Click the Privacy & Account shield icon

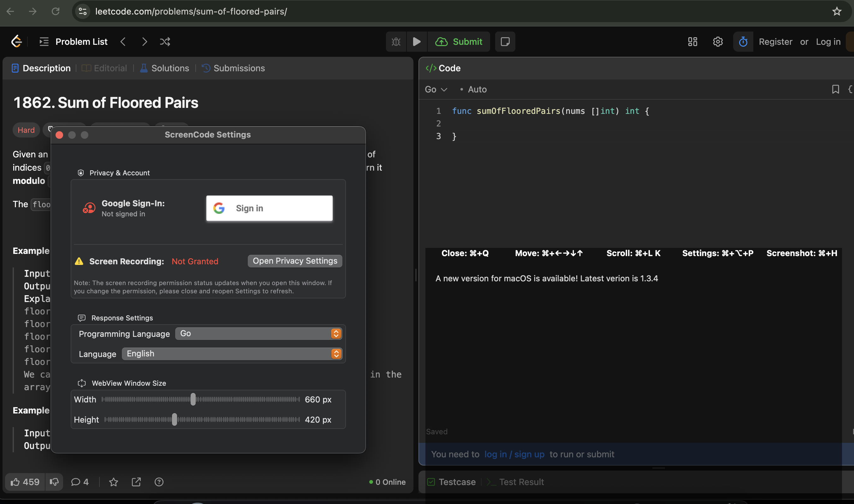pos(80,173)
